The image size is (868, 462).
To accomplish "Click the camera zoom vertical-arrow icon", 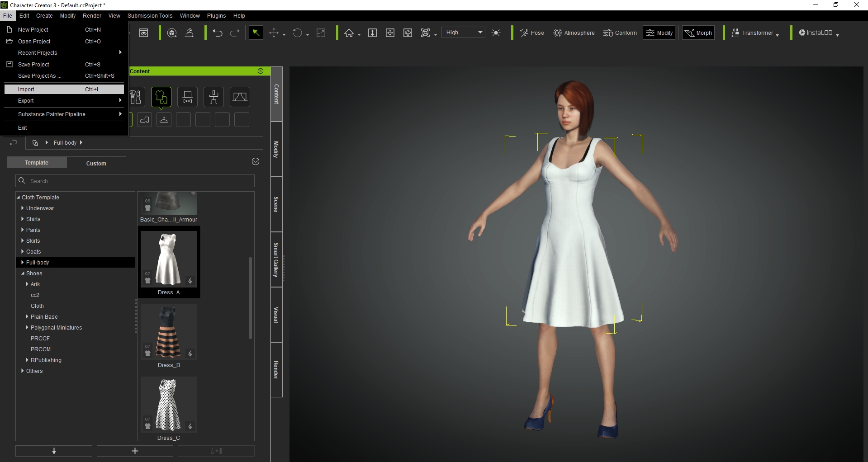I will click(x=372, y=33).
